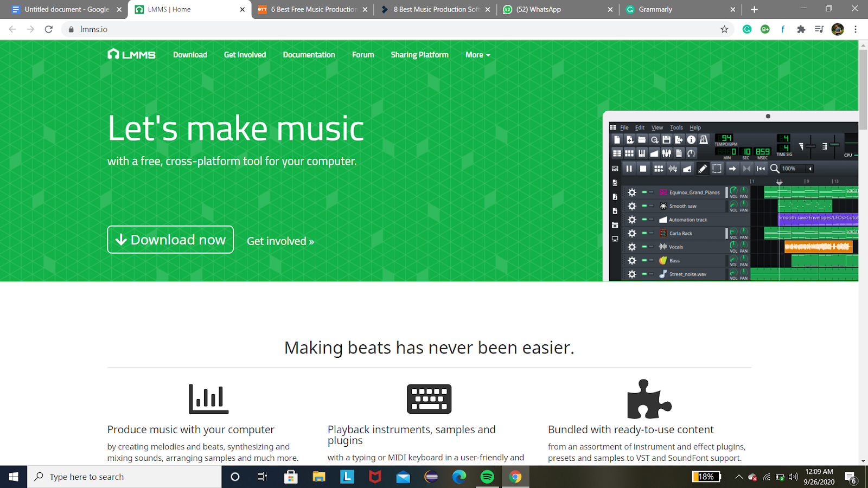
Task: Expand the More dropdown in the navbar
Action: point(477,55)
